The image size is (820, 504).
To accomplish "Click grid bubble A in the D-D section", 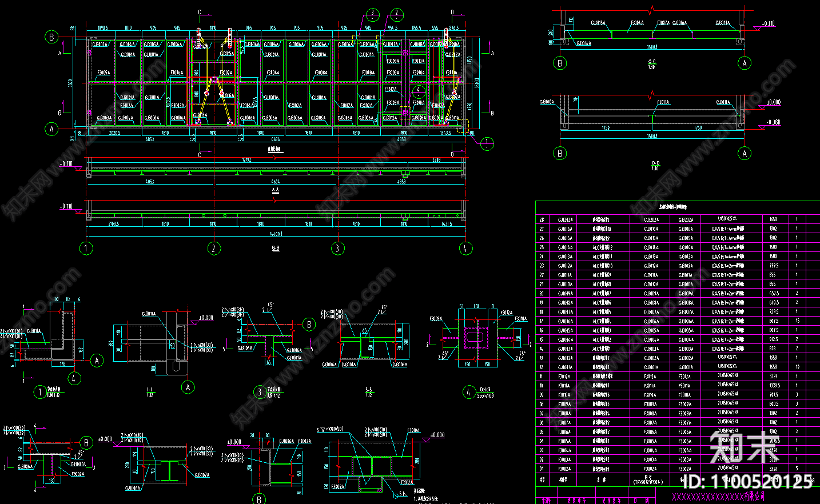I will [745, 153].
